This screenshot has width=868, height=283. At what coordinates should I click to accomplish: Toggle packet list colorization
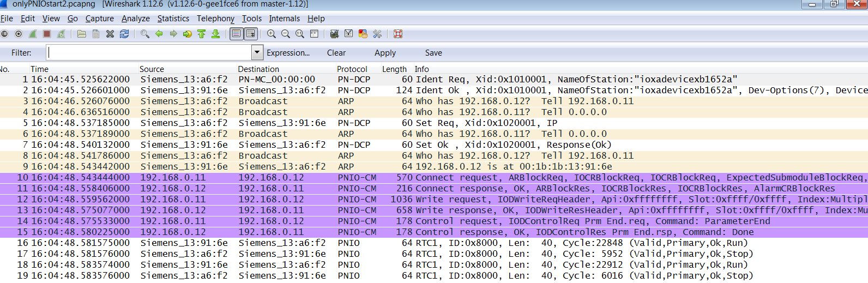(x=236, y=34)
